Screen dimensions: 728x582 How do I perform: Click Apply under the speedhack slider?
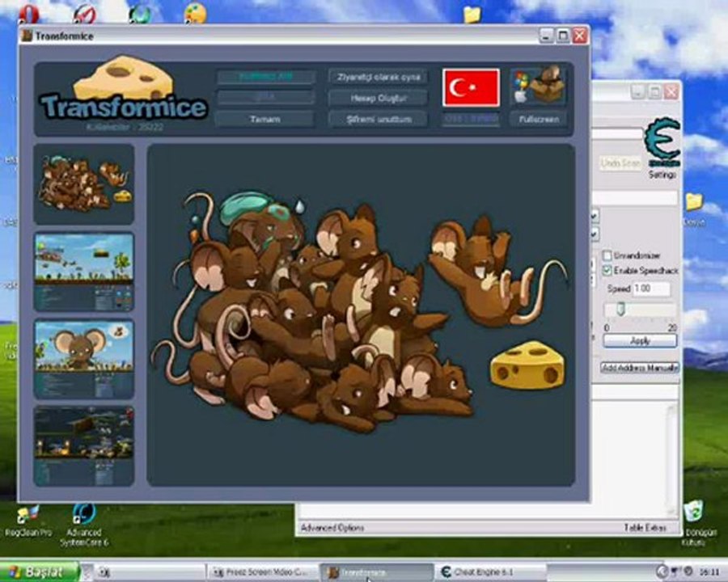(640, 340)
